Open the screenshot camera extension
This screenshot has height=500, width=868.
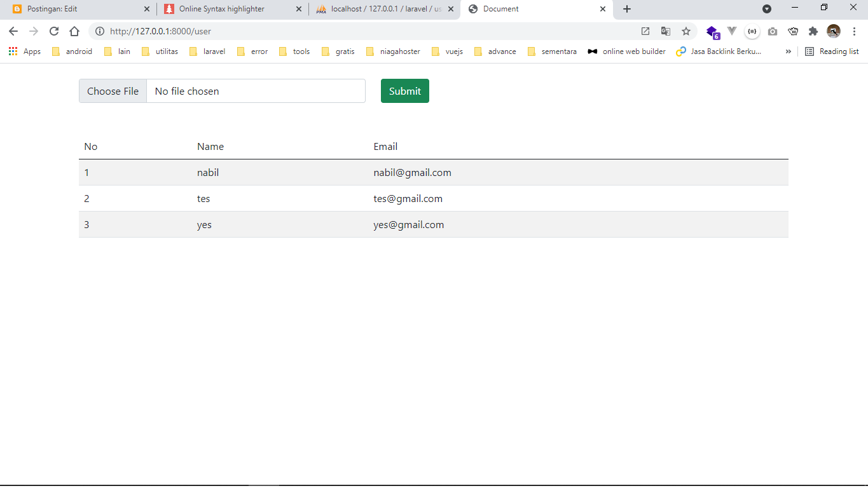(772, 30)
